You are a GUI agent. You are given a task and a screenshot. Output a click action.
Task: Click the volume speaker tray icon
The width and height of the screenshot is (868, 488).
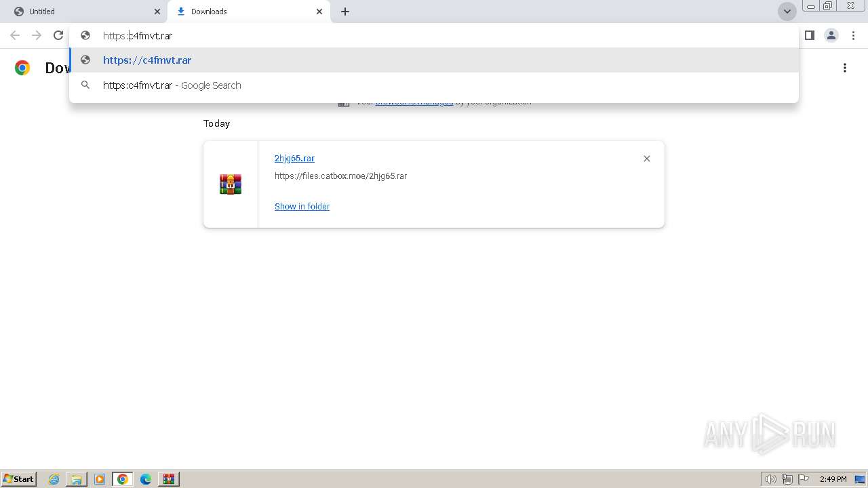click(x=770, y=479)
